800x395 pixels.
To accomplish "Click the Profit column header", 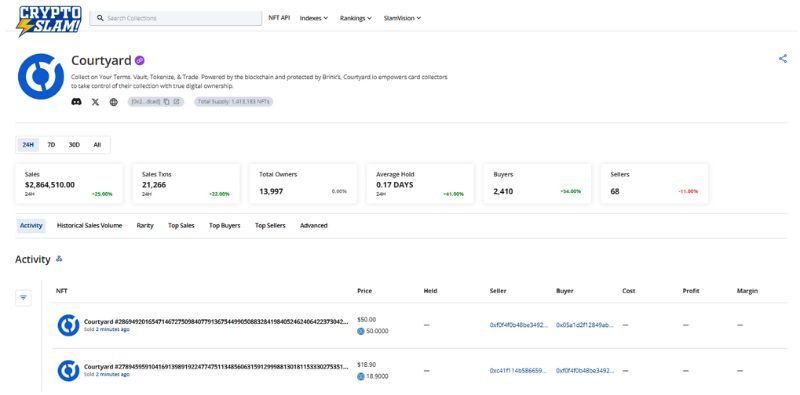I will pos(691,291).
